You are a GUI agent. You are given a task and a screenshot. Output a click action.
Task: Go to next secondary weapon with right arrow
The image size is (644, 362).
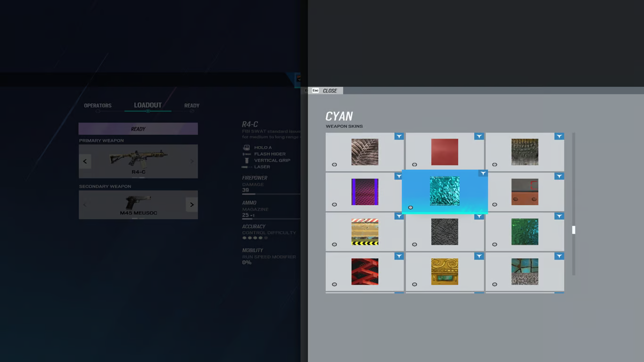tap(192, 205)
